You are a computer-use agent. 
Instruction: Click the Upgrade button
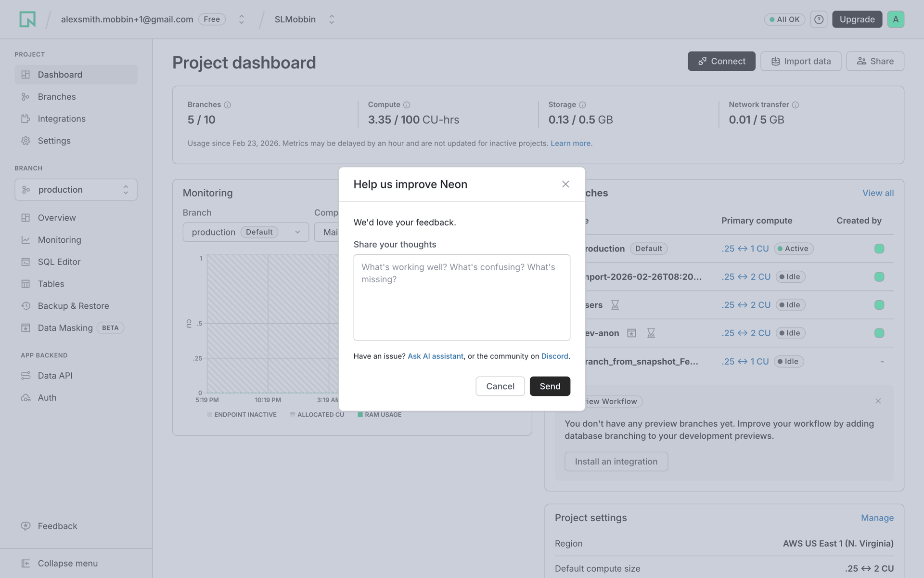coord(857,19)
